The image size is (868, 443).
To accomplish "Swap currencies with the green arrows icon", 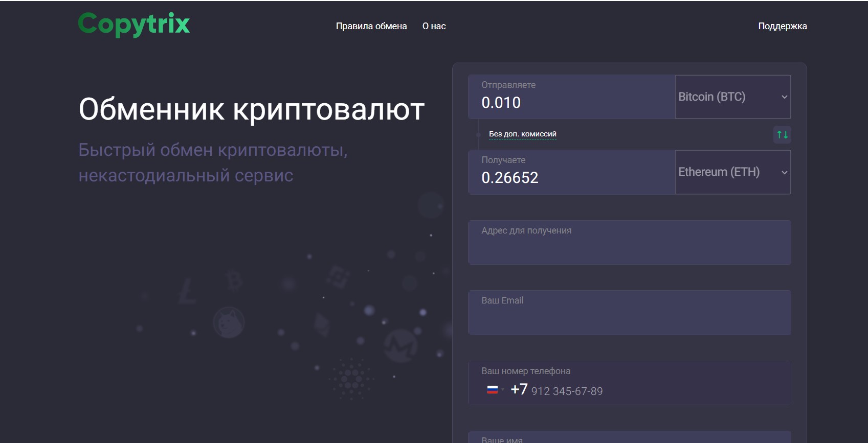I will click(782, 134).
